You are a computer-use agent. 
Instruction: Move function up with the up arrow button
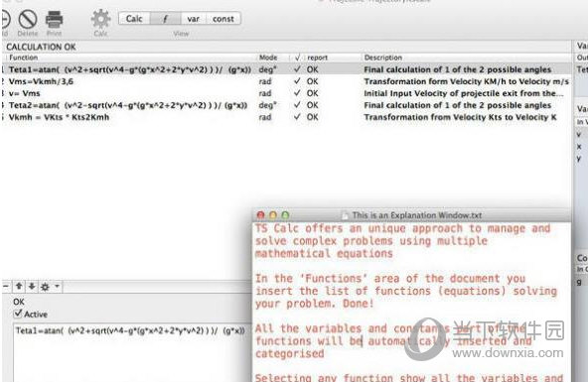[x=19, y=287]
